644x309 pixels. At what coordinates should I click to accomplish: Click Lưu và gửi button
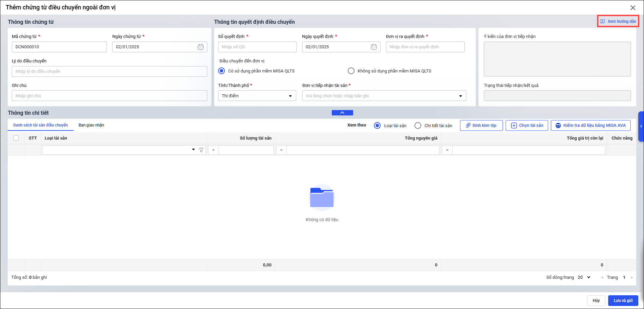(x=623, y=301)
